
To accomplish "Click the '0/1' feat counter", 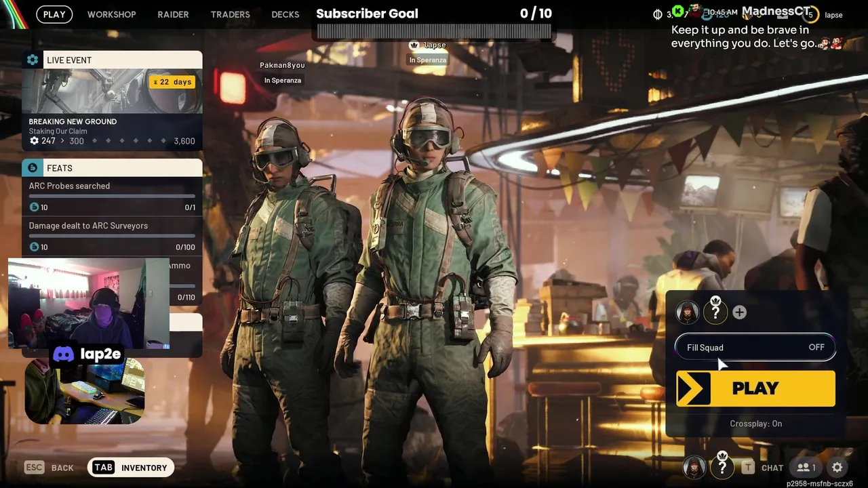I will pos(190,207).
